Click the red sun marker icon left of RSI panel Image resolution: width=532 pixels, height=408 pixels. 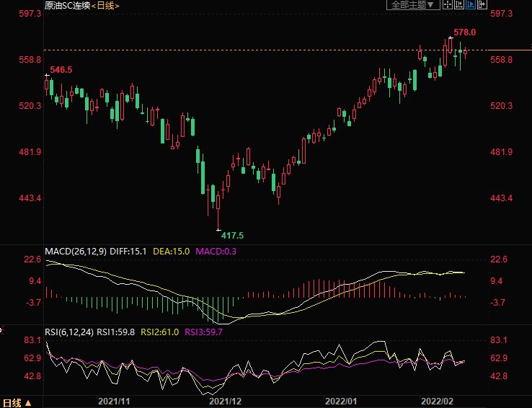2,329
